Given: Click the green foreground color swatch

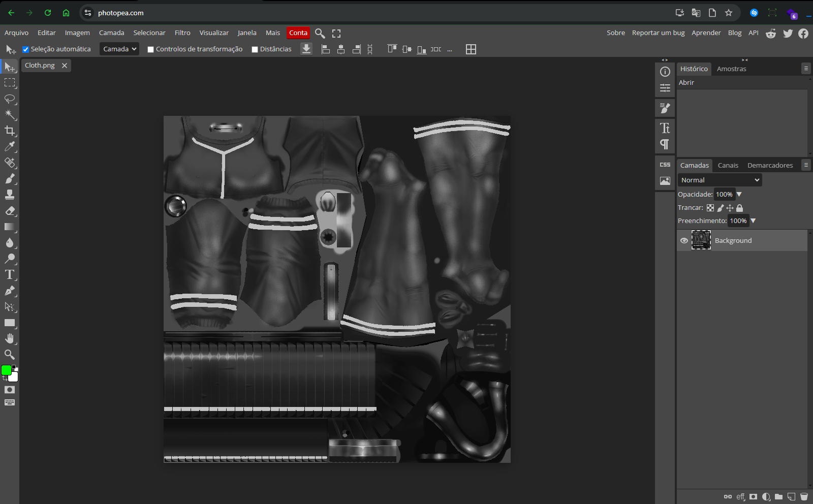Looking at the screenshot, I should (7, 370).
